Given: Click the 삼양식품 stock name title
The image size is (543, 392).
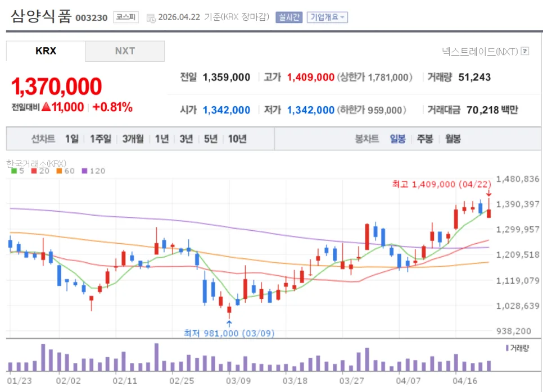Looking at the screenshot, I should tap(41, 16).
